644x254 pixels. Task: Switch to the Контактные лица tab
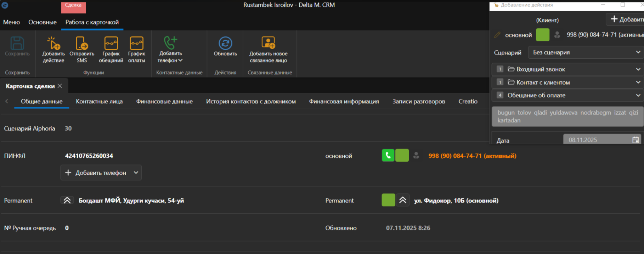[x=99, y=102]
